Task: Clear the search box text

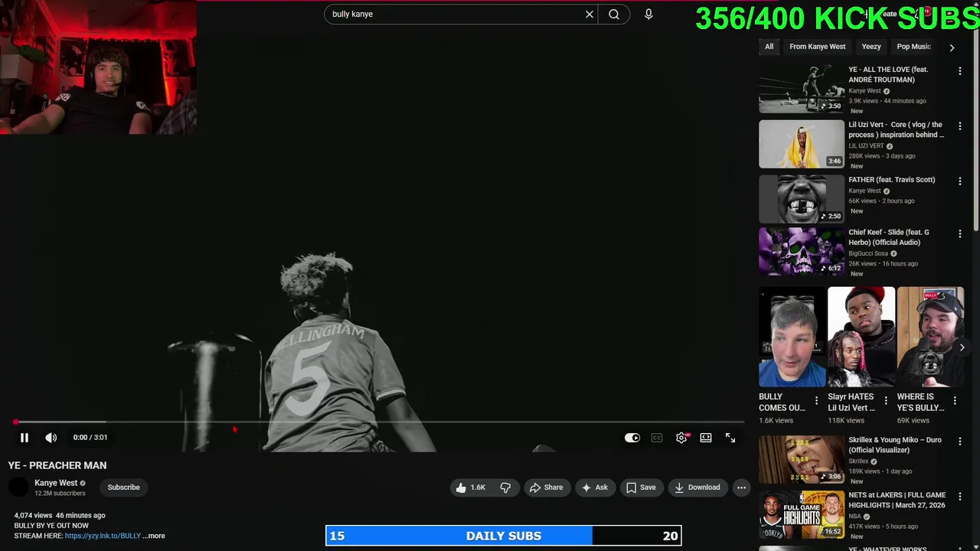Action: 590,14
